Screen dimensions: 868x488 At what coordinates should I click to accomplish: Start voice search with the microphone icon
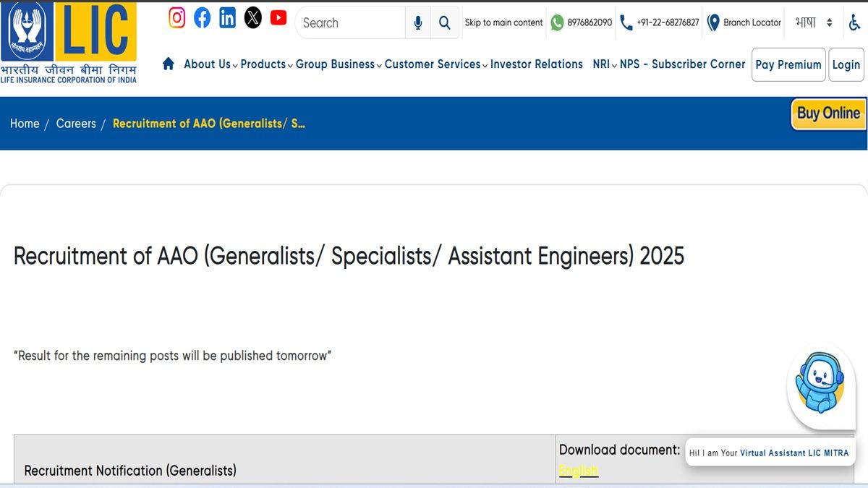[x=417, y=22]
